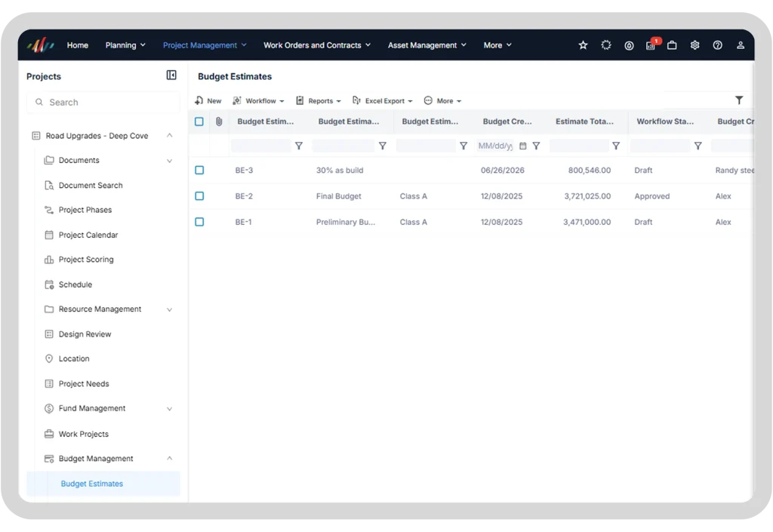Viewport: 773px width, 532px height.
Task: Collapse the Projects sidebar panel icon
Action: [171, 75]
